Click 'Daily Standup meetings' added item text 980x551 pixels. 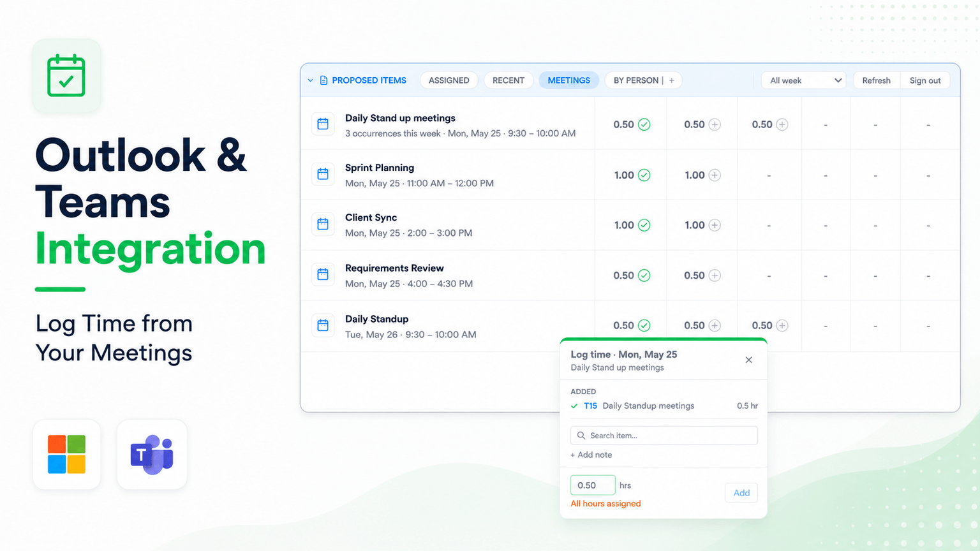pos(648,406)
